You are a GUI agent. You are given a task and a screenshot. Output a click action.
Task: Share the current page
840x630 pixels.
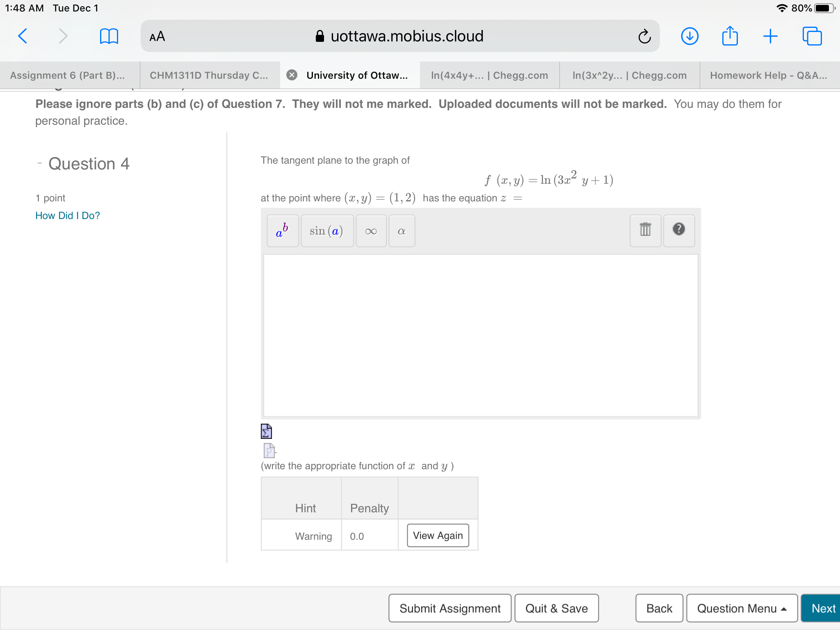[x=730, y=36]
